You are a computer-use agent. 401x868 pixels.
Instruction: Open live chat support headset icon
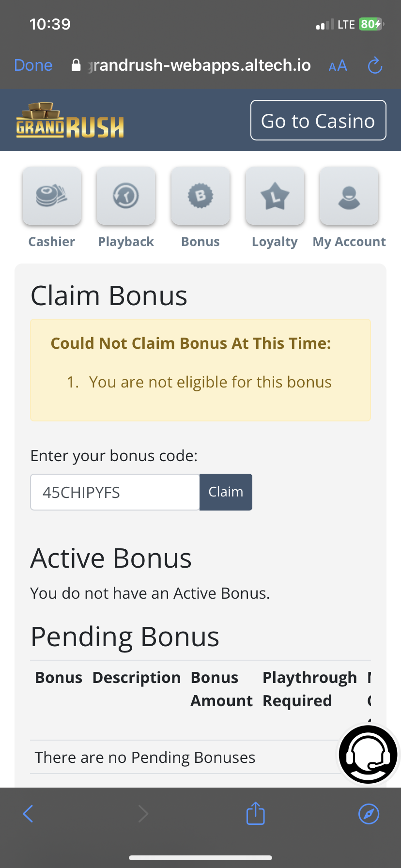[368, 754]
